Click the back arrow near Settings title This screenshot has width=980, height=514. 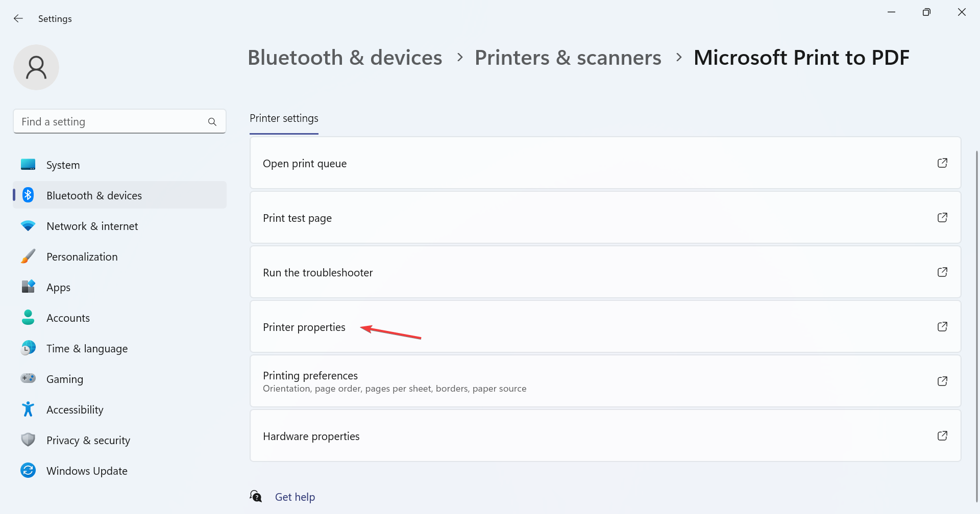(x=18, y=18)
